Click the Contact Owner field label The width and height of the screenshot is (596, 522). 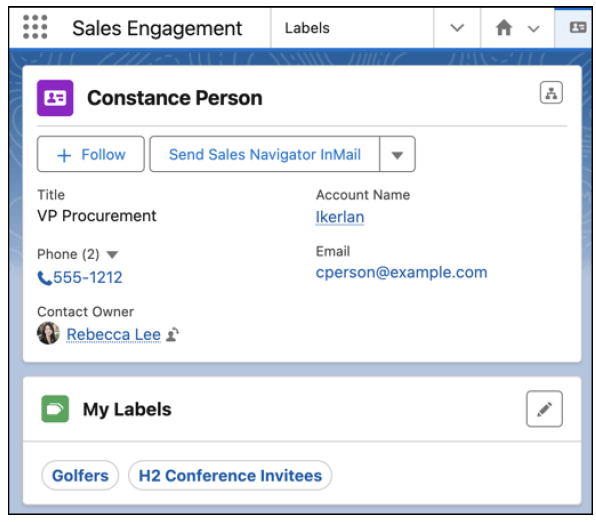click(86, 312)
